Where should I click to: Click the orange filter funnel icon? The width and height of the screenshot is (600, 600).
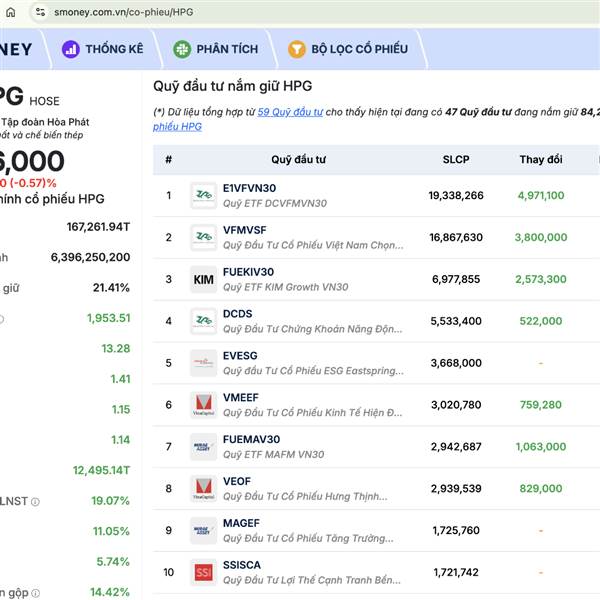click(x=297, y=49)
